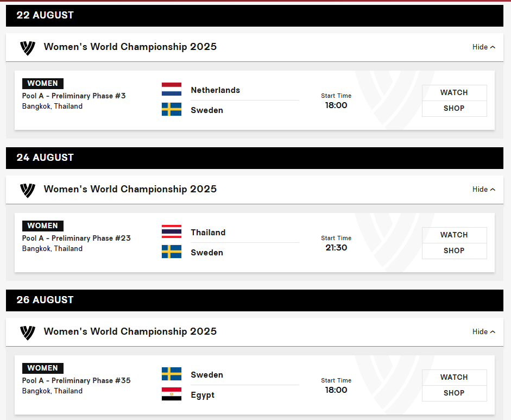The width and height of the screenshot is (511, 420).
Task: Open Shop for Netherlands vs Sweden match
Action: click(x=454, y=109)
